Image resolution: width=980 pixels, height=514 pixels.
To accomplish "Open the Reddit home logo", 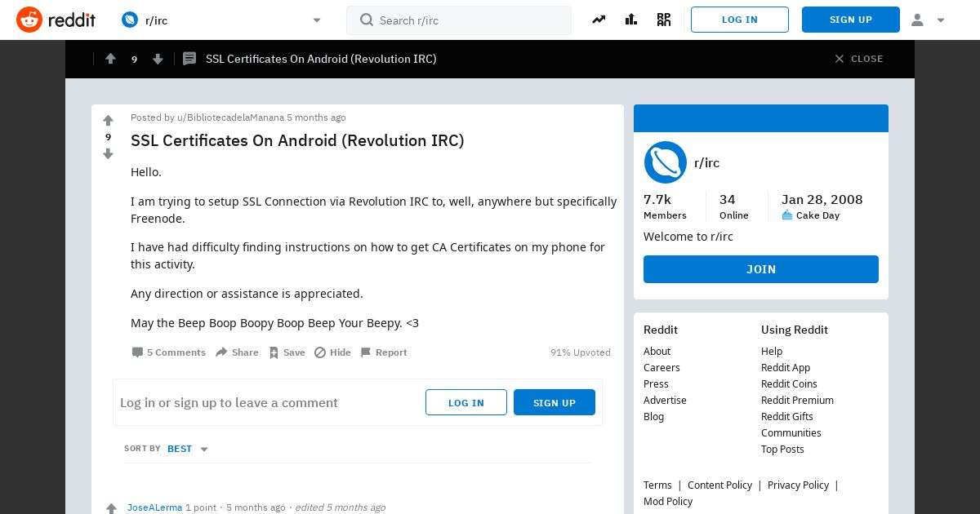I will [x=56, y=20].
